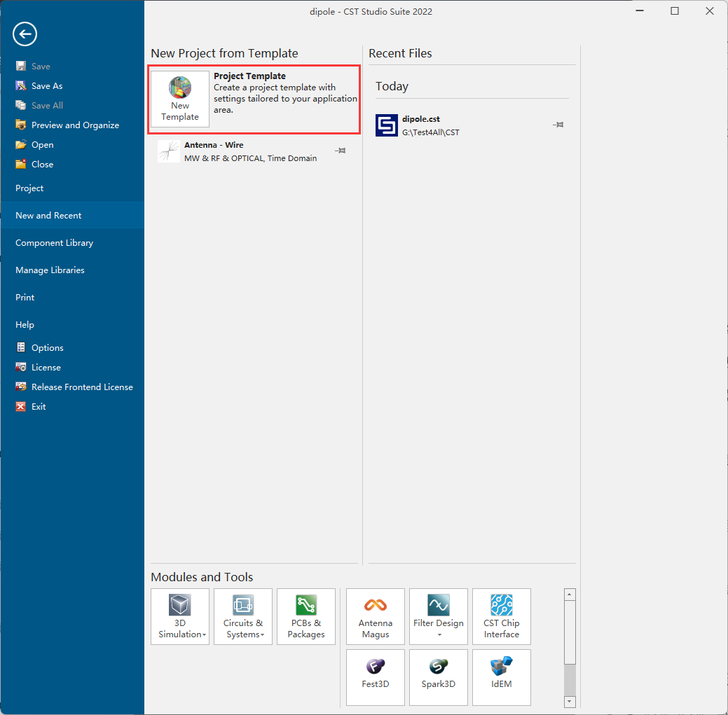This screenshot has width=728, height=715.
Task: Click the dipole.cst file name
Action: coord(420,119)
